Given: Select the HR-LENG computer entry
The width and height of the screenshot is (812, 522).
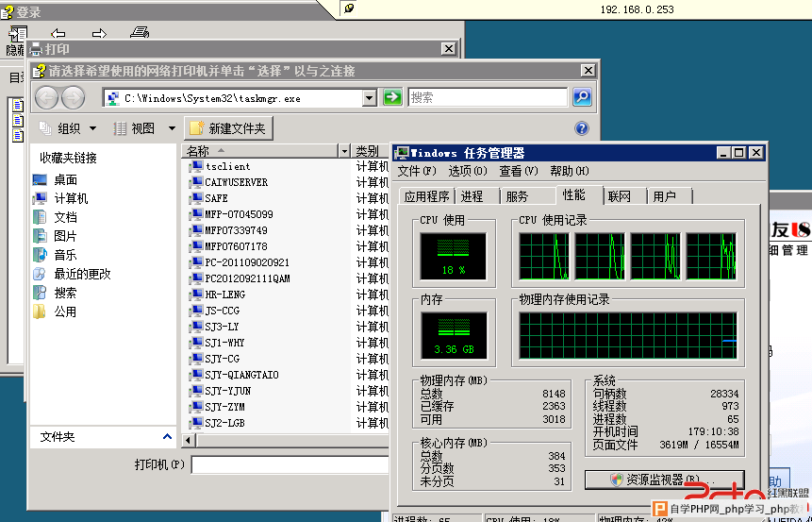Looking at the screenshot, I should (x=218, y=295).
